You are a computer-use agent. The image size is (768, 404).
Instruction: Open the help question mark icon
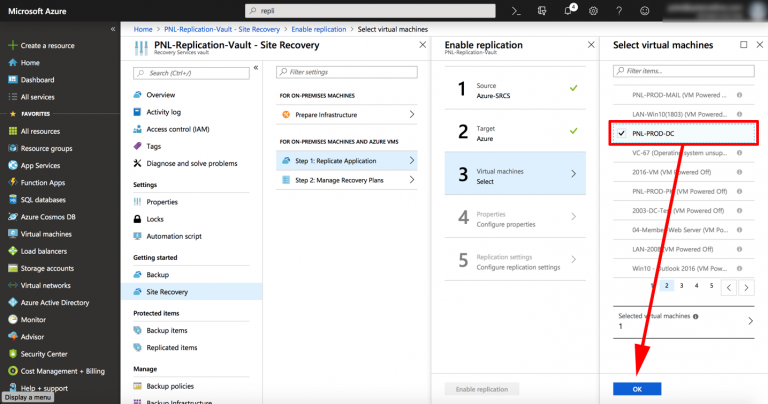point(619,11)
